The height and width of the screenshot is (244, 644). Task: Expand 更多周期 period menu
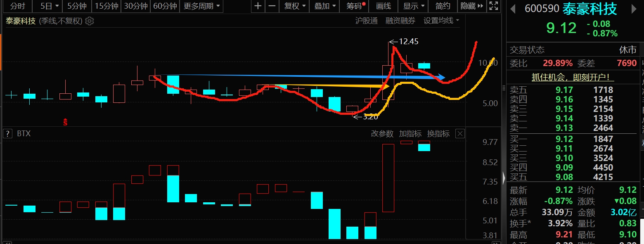pyautogui.click(x=202, y=6)
